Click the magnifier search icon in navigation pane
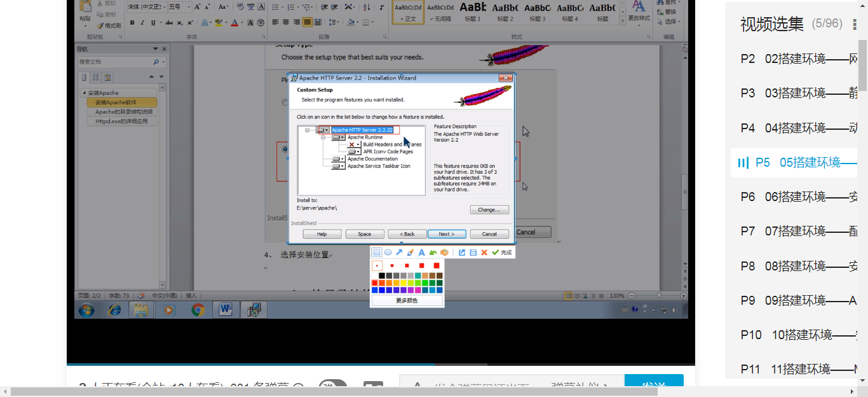 click(156, 62)
